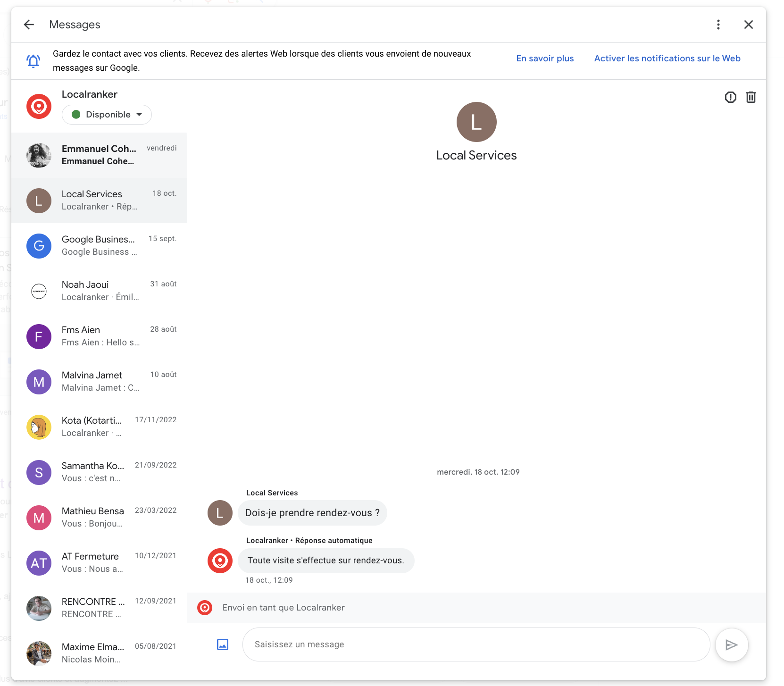Viewport: 784px width, 686px height.
Task: Open the RENCONTRE ... conversation
Action: pos(99,608)
